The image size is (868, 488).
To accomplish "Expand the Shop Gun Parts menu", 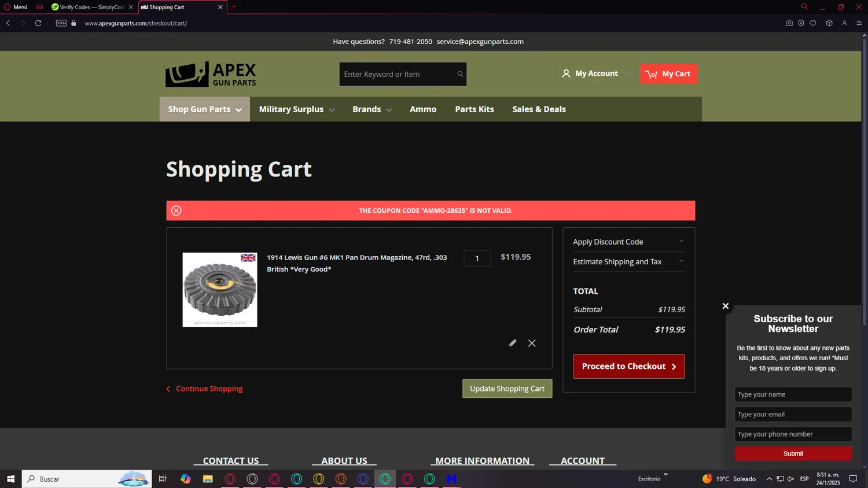I will coord(205,109).
